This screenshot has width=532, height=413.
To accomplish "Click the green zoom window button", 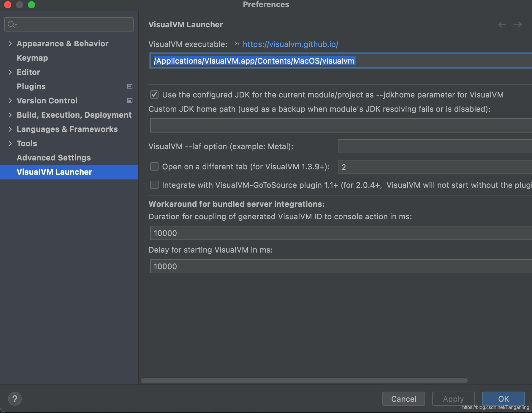I will [x=31, y=4].
